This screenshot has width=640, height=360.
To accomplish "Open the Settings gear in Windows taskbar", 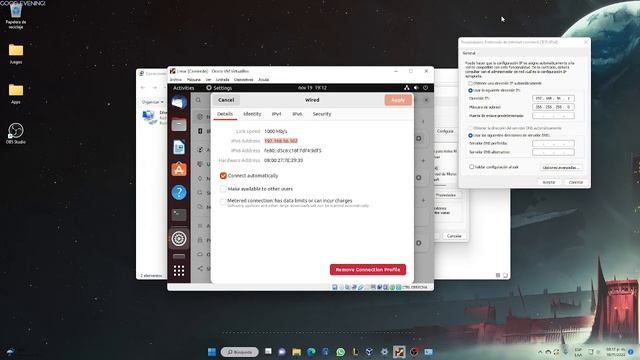I will (x=384, y=352).
